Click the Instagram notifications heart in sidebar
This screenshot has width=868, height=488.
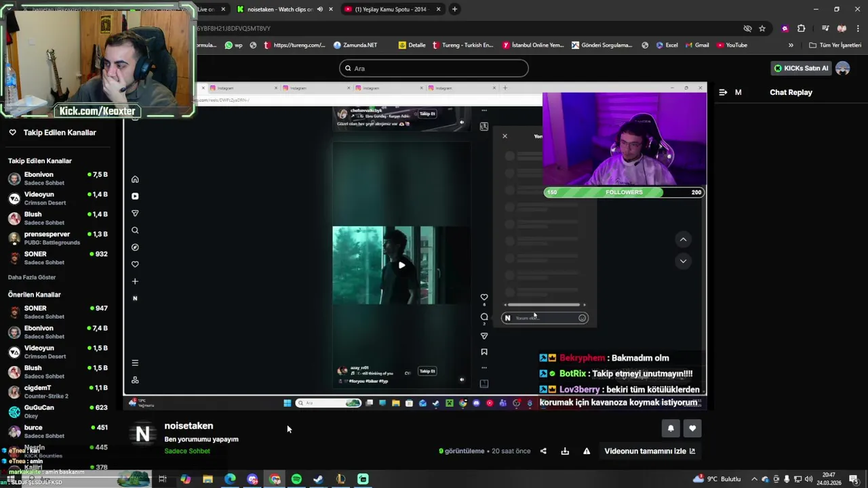click(135, 264)
